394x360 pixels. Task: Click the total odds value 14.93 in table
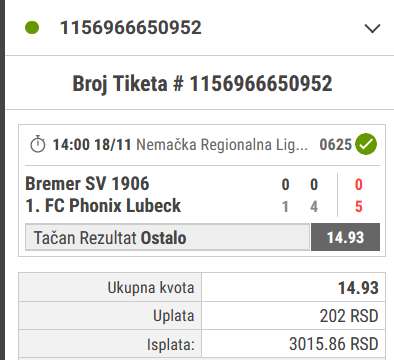358,288
